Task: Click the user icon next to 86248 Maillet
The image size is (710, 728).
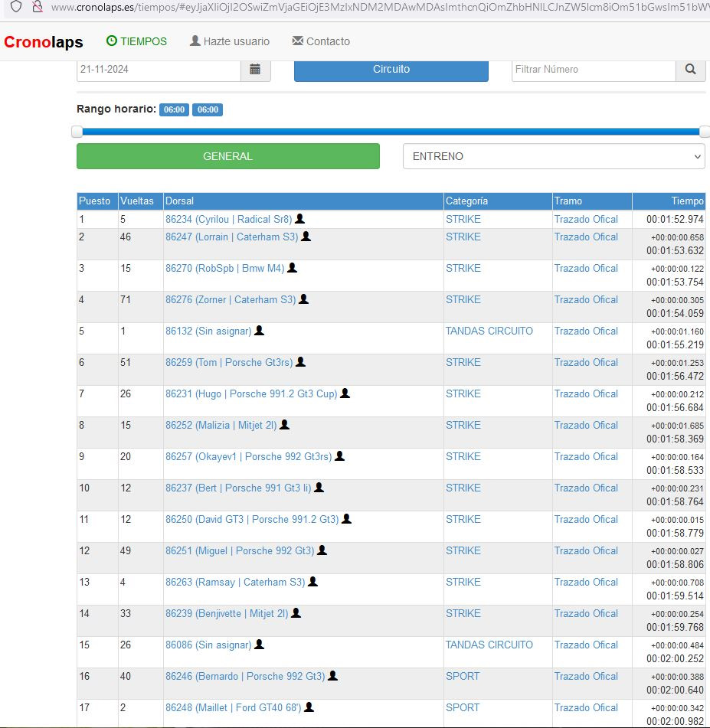Action: [309, 707]
